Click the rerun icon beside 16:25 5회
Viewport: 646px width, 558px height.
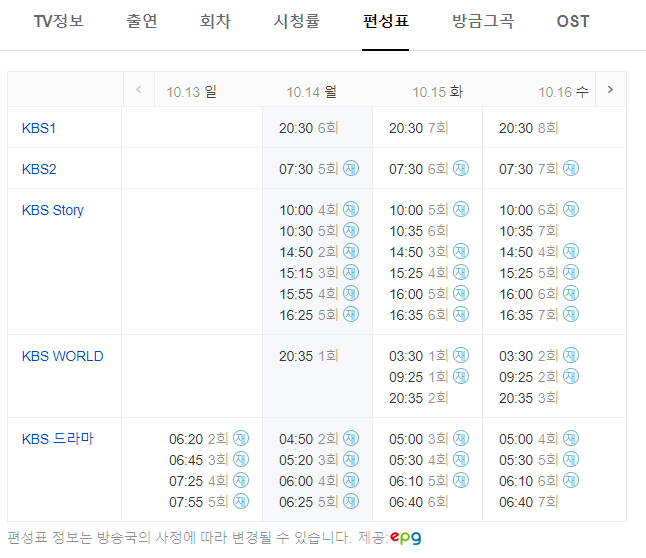tap(351, 314)
